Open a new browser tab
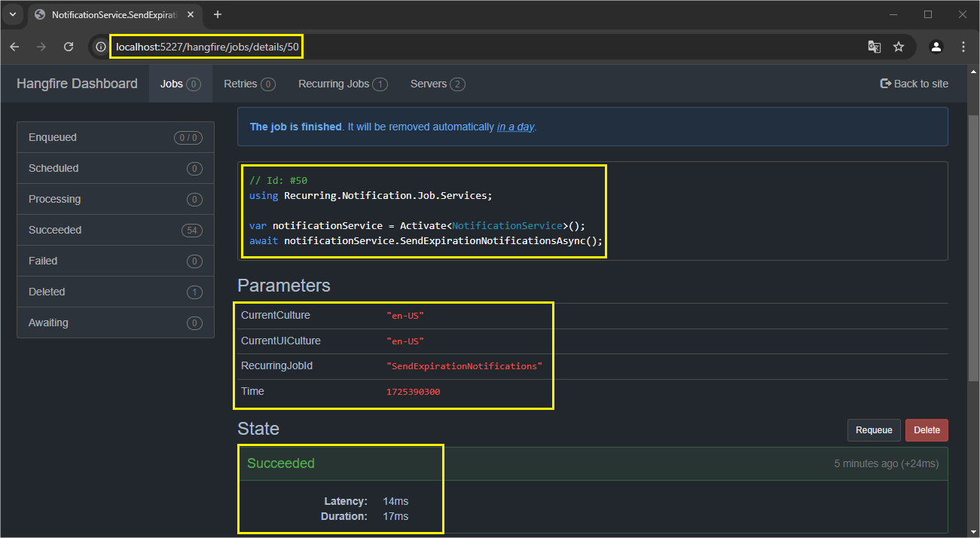The image size is (980, 538). tap(218, 14)
